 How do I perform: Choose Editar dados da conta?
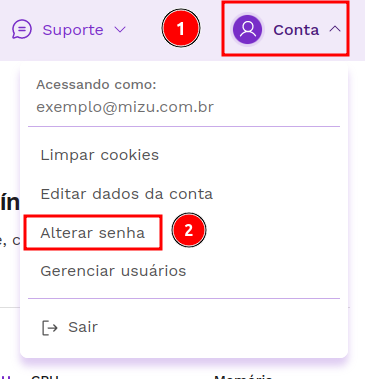point(127,194)
